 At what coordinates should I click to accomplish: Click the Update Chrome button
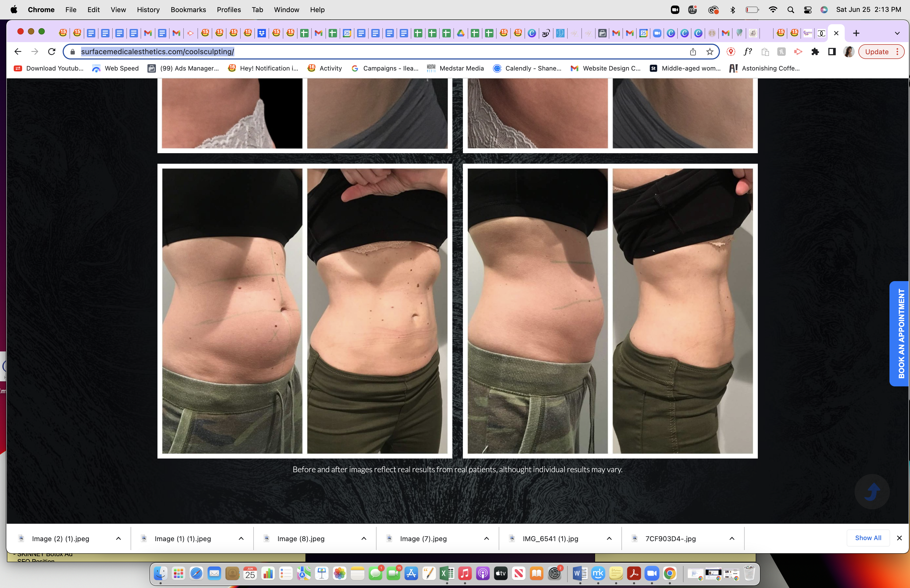pyautogui.click(x=881, y=52)
